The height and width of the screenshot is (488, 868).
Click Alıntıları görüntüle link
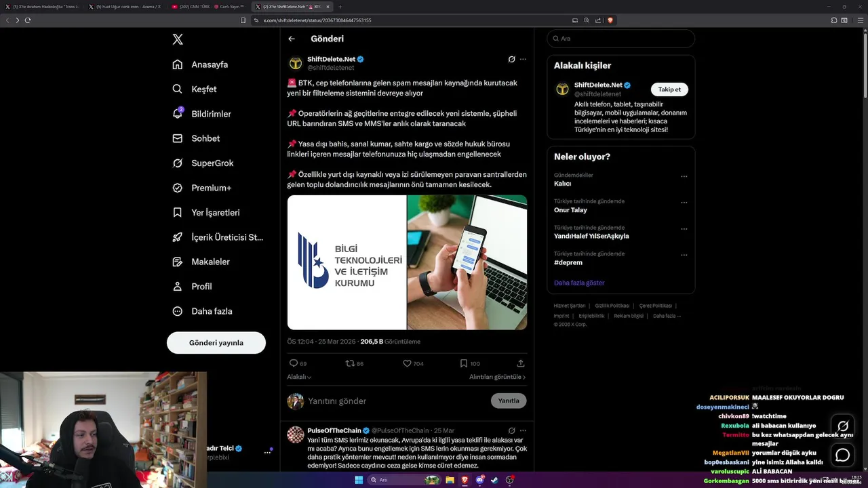point(497,377)
